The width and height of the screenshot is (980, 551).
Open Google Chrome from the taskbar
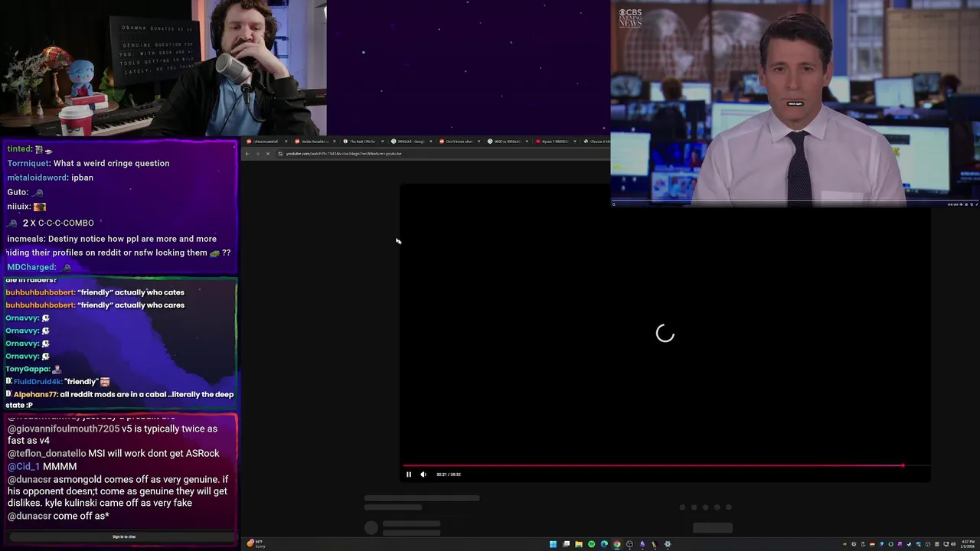coord(617,544)
